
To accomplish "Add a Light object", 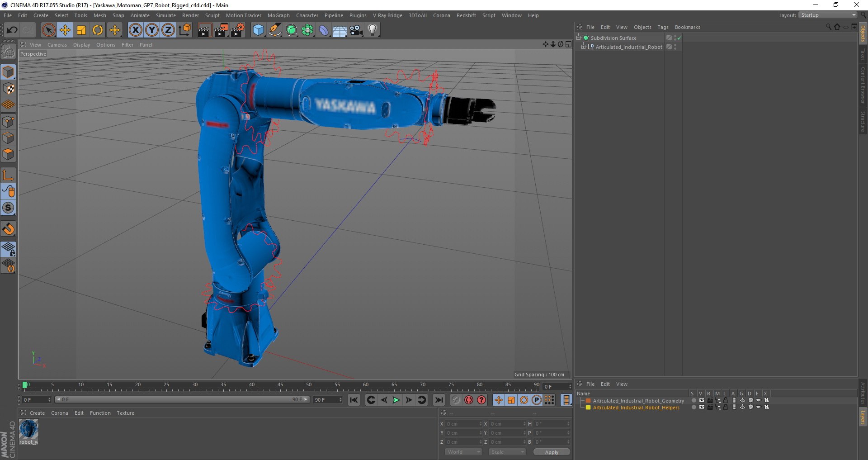I will point(372,30).
